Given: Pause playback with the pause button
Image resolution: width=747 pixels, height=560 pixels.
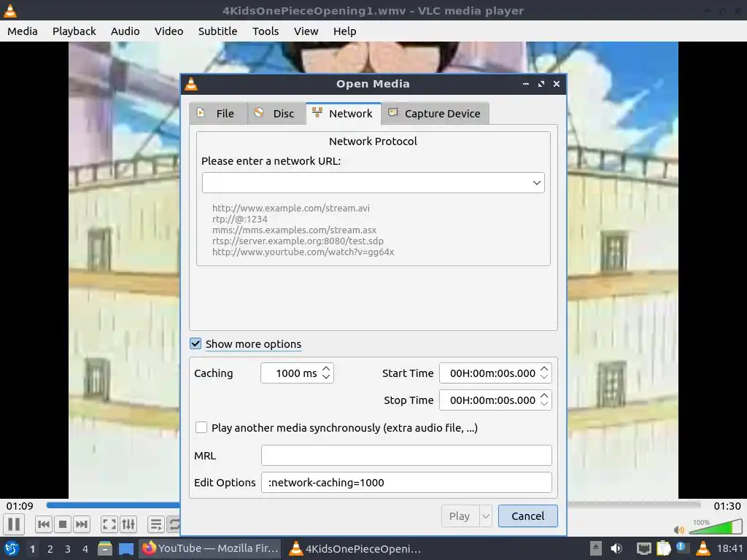Looking at the screenshot, I should pyautogui.click(x=15, y=524).
